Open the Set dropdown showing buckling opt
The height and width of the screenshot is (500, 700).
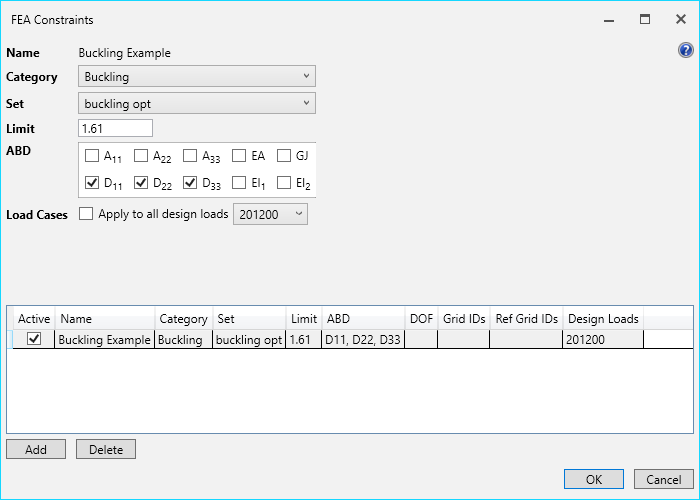[x=197, y=103]
